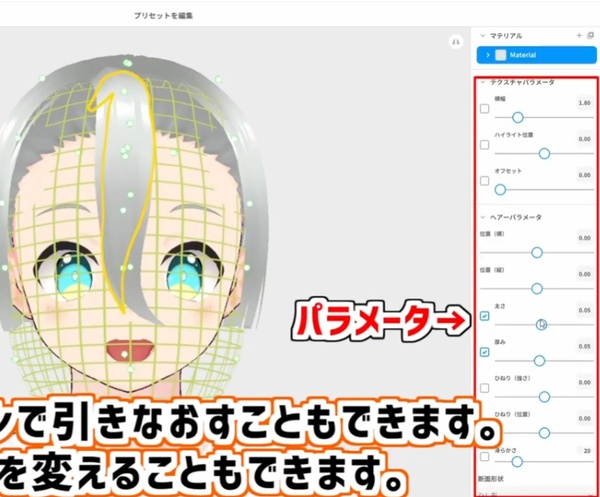The height and width of the screenshot is (497, 600).
Task: Enable the ハイライト位置 checkbox
Action: coord(485,145)
